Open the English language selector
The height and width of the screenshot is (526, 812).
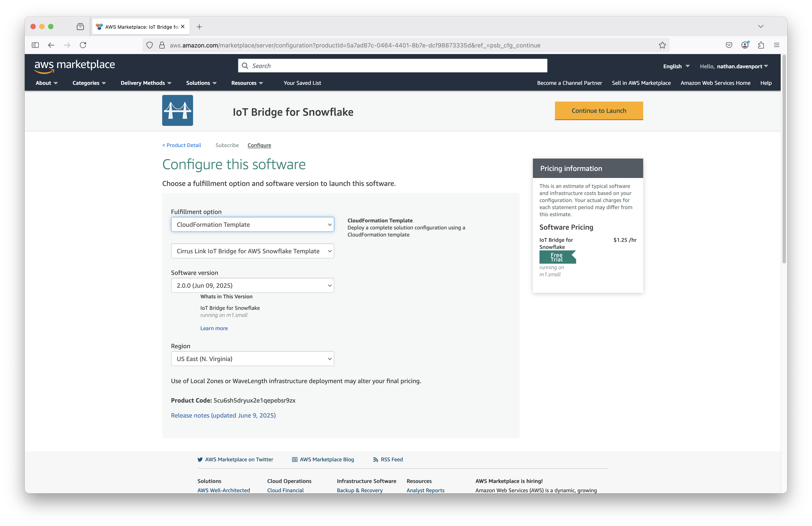pyautogui.click(x=676, y=66)
